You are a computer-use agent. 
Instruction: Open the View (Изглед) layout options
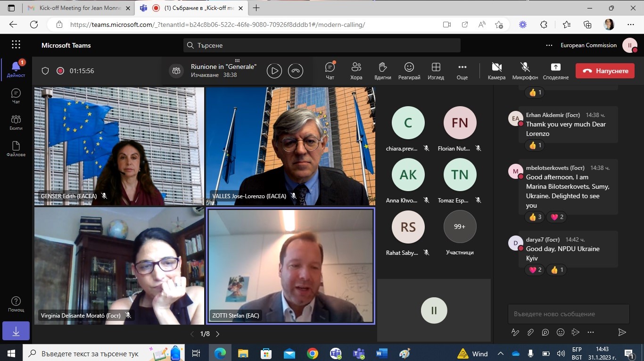point(436,71)
